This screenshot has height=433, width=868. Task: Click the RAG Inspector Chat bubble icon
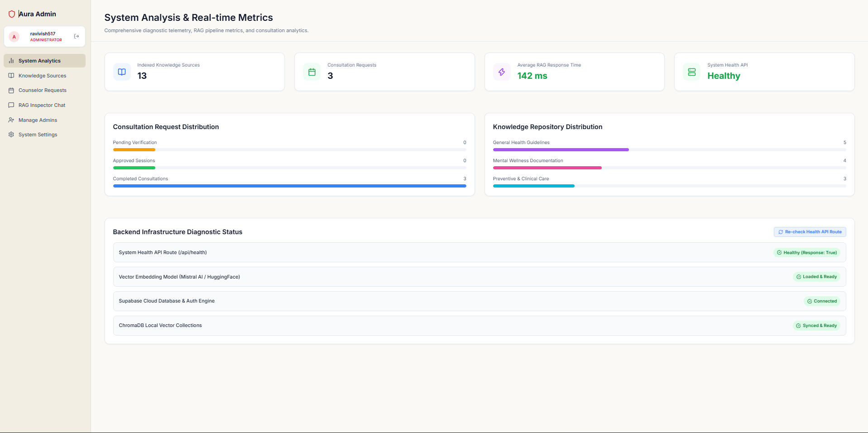11,105
